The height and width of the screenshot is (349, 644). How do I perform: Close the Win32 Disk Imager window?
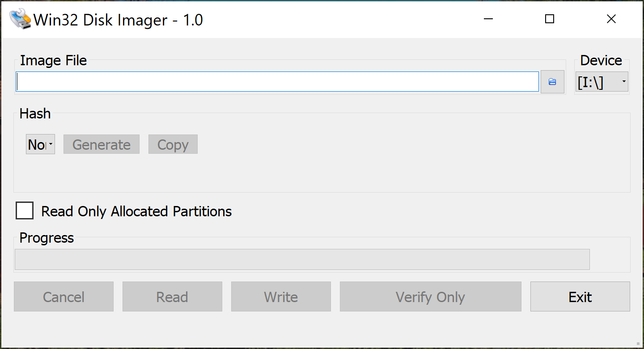coord(611,19)
